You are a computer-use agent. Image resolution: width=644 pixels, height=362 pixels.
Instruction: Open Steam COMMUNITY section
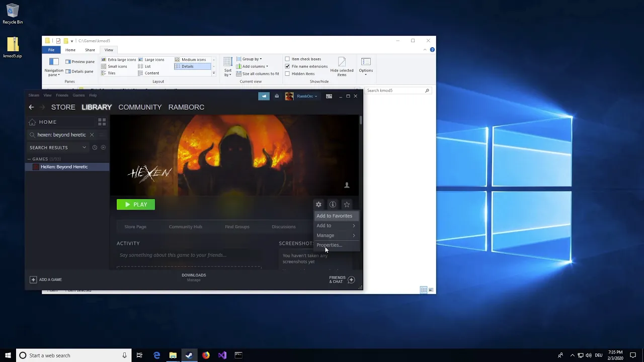pyautogui.click(x=140, y=107)
